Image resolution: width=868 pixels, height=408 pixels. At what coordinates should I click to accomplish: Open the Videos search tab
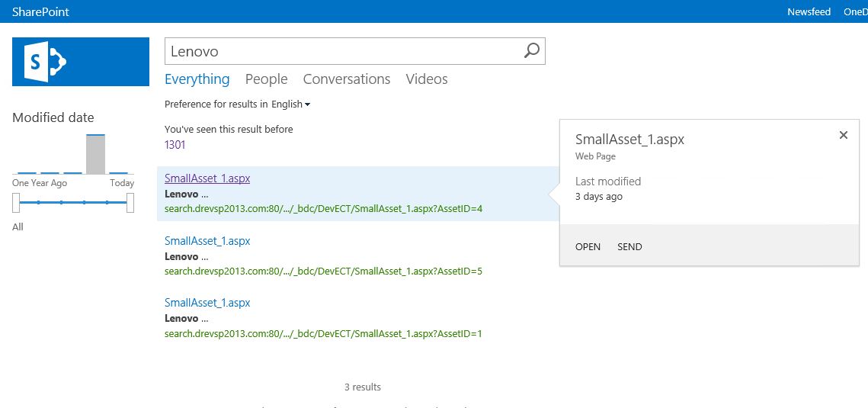click(x=427, y=79)
